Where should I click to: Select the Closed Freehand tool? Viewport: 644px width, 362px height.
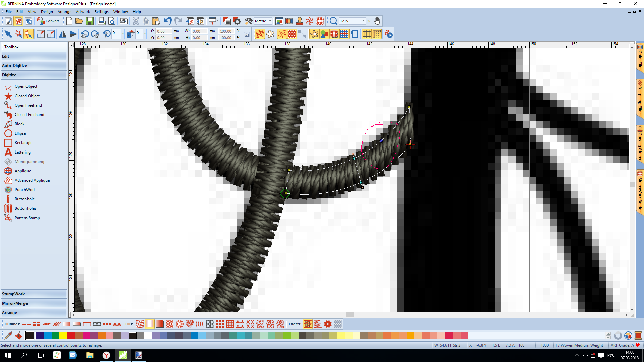(x=29, y=115)
